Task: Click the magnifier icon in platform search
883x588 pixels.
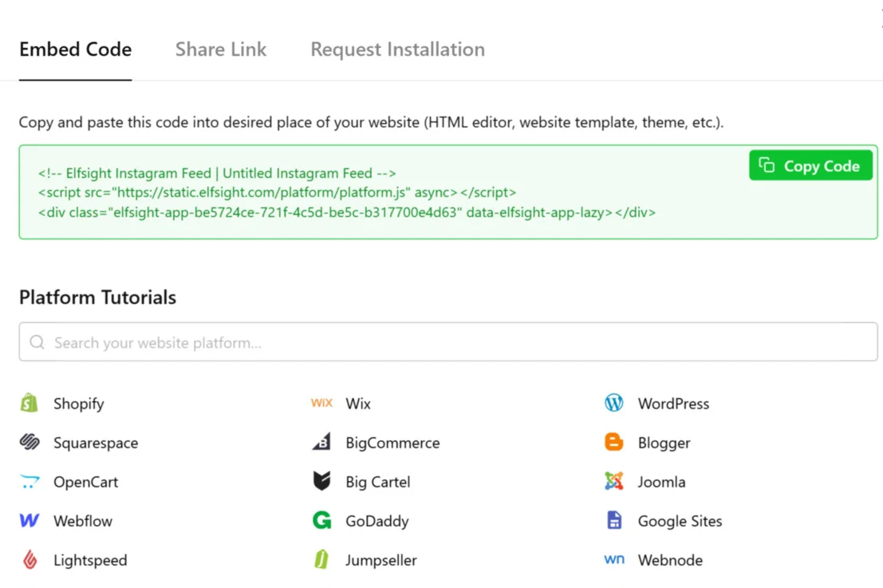Action: (x=37, y=342)
